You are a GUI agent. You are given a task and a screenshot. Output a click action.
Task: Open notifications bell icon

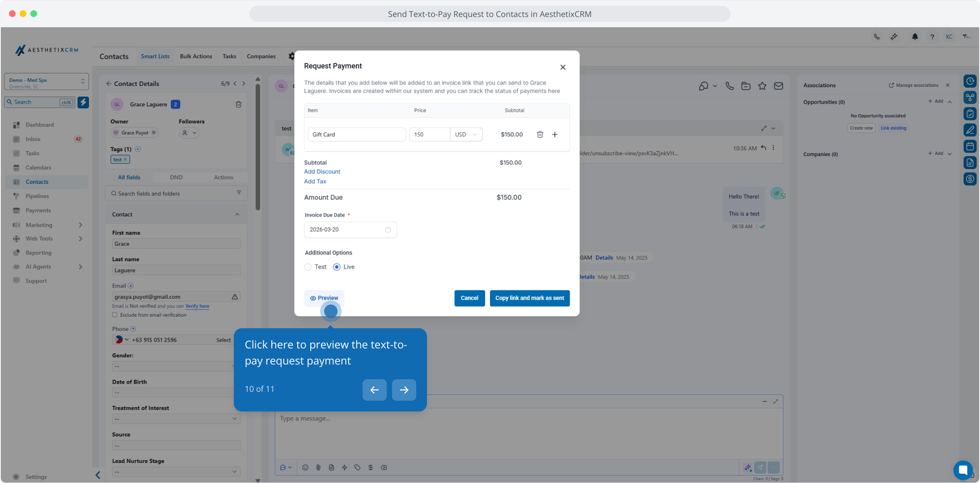[x=915, y=37]
